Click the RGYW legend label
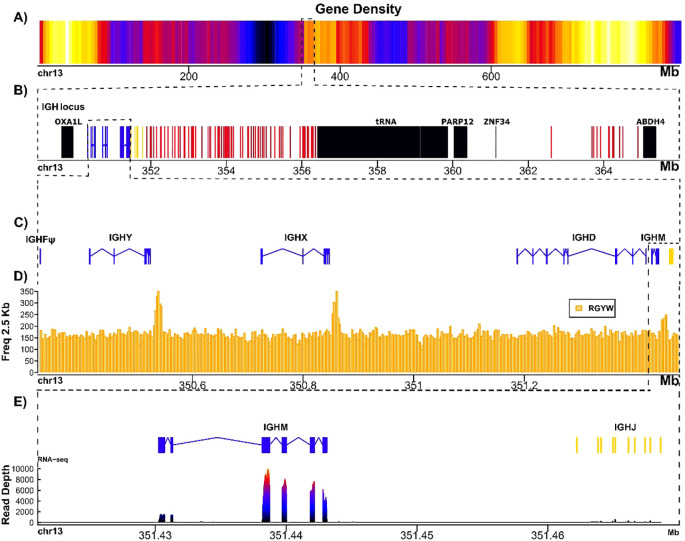Image resolution: width=685 pixels, height=541 pixels. 601,308
